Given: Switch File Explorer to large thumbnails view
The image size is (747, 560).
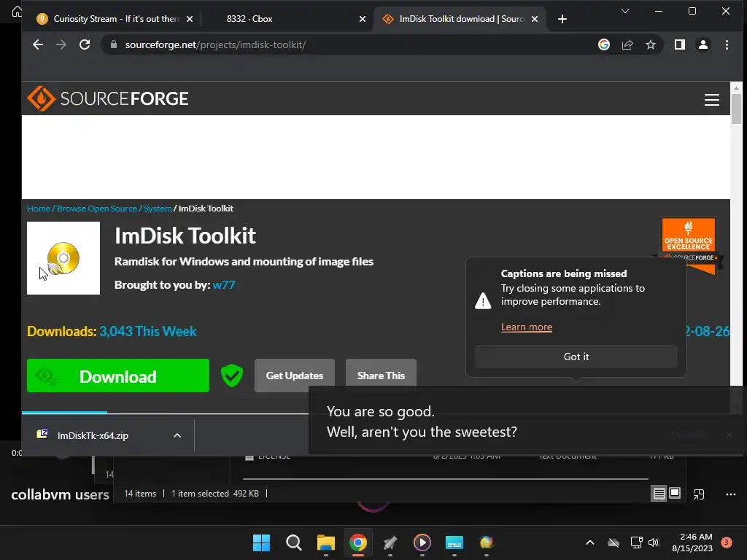Looking at the screenshot, I should click(x=675, y=494).
